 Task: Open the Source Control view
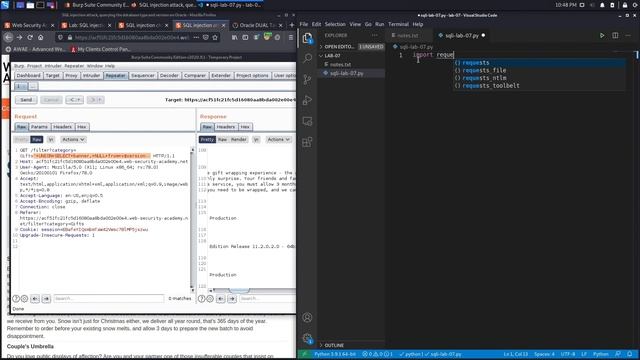[307, 79]
